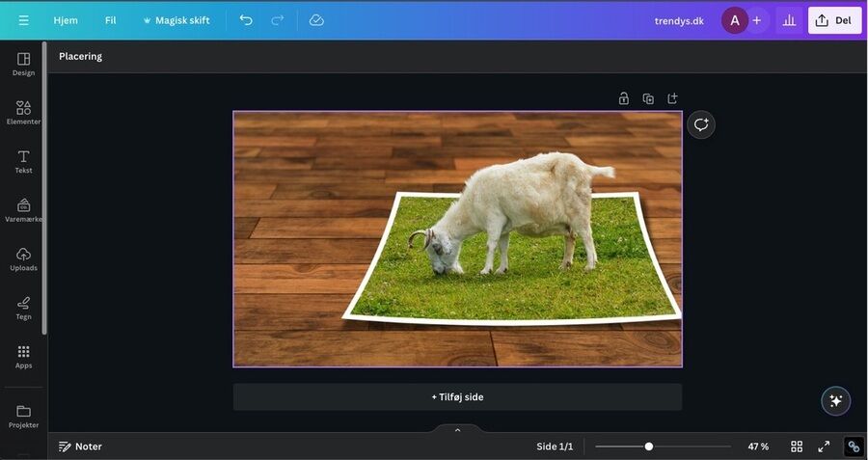Click the Side 1/1 page indicator
868x460 pixels.
(555, 446)
